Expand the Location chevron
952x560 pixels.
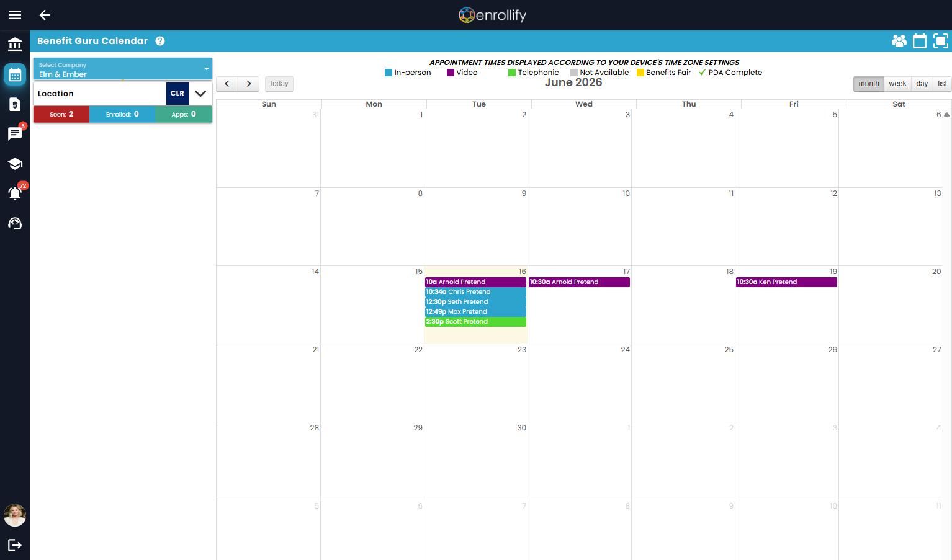tap(200, 94)
